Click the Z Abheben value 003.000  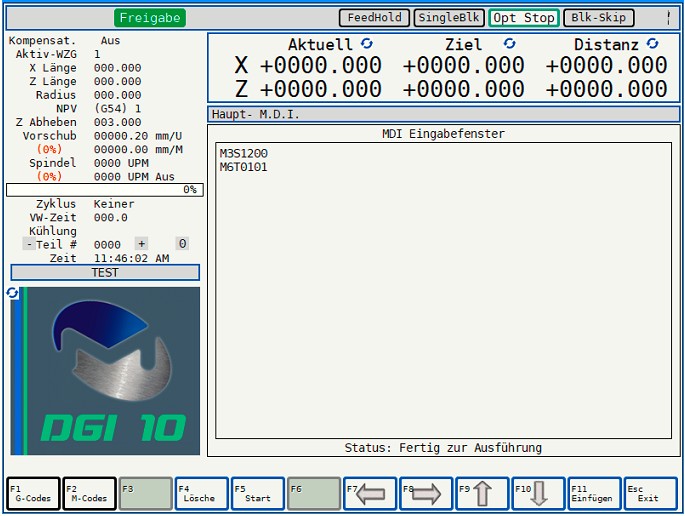point(118,122)
